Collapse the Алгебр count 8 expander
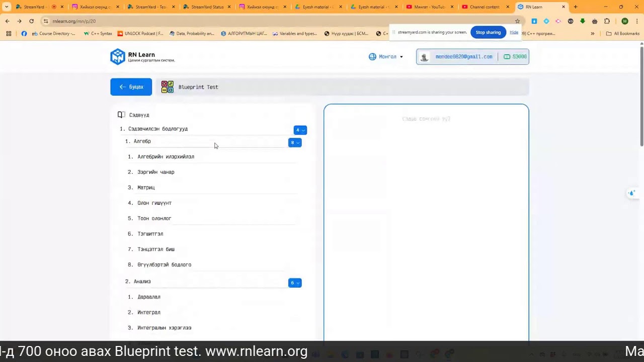This screenshot has width=644, height=362. 295,143
